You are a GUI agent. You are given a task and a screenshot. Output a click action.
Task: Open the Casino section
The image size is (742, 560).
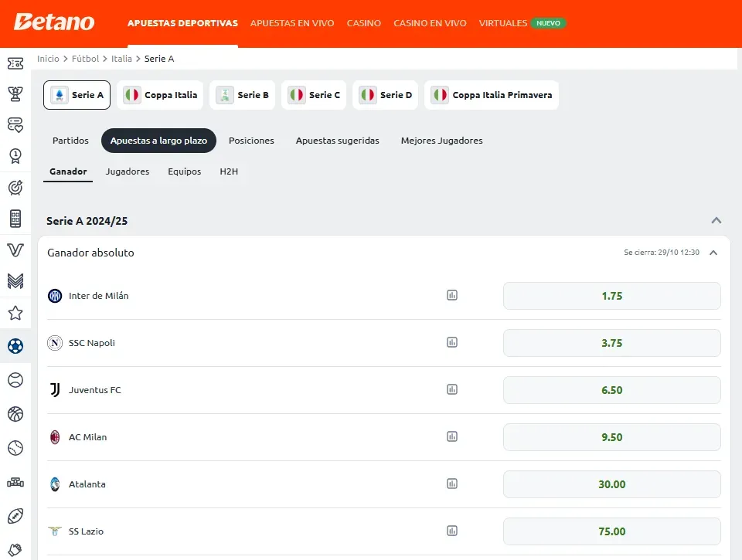pos(363,23)
